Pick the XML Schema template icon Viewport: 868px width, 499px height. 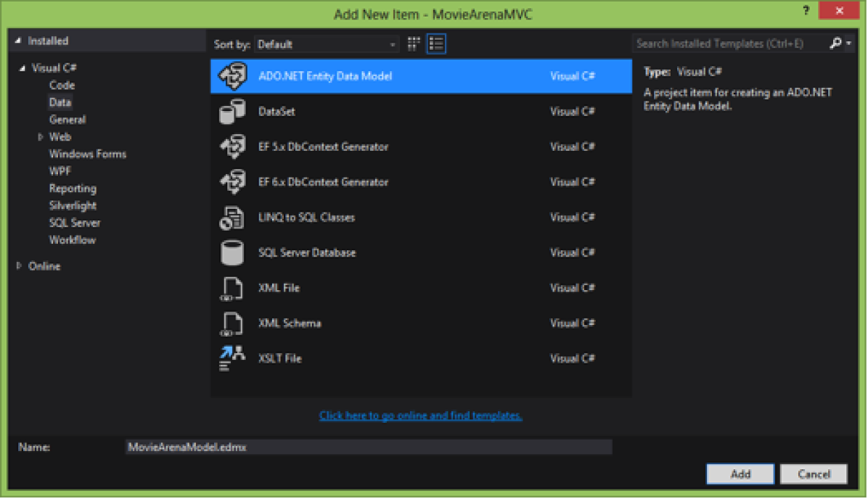232,323
